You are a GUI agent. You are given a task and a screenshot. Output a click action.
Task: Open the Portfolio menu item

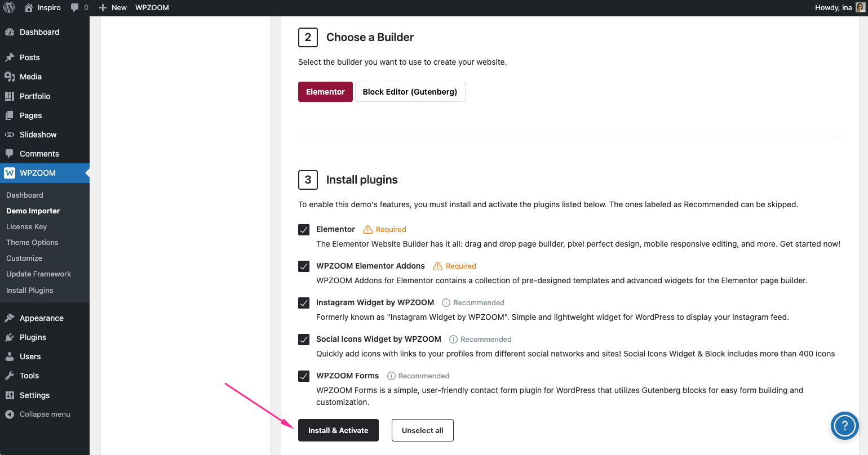tap(35, 96)
